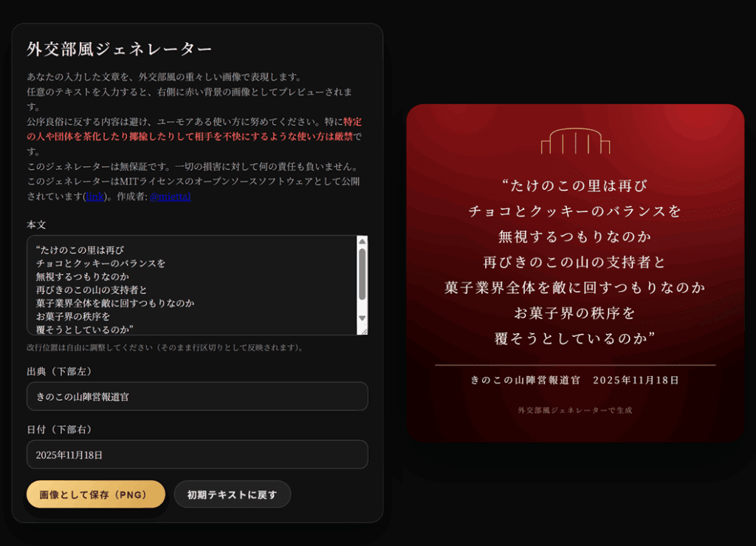Click the gold emblem icon on the preview image
The width and height of the screenshot is (756, 546).
(575, 140)
